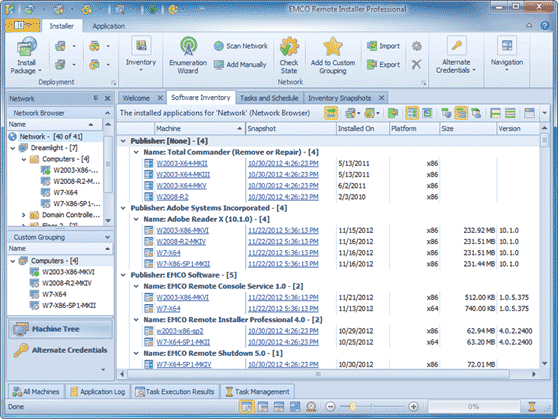Collapse Adobe Reader X name group
558x419 pixels.
136,219
